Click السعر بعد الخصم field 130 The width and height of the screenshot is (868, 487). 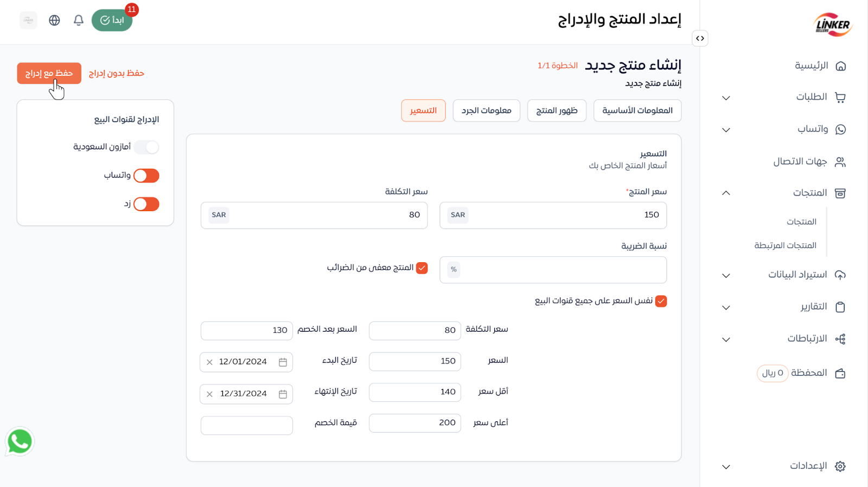(x=247, y=331)
